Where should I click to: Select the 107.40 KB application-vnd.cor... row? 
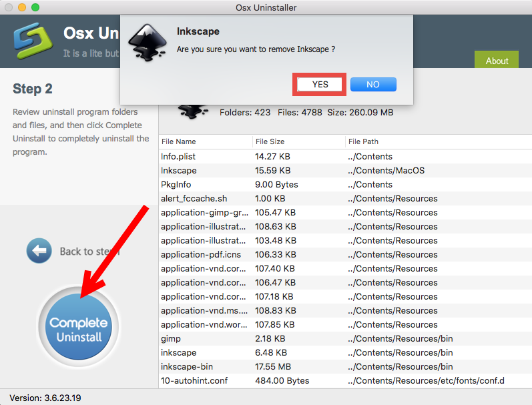click(x=345, y=269)
